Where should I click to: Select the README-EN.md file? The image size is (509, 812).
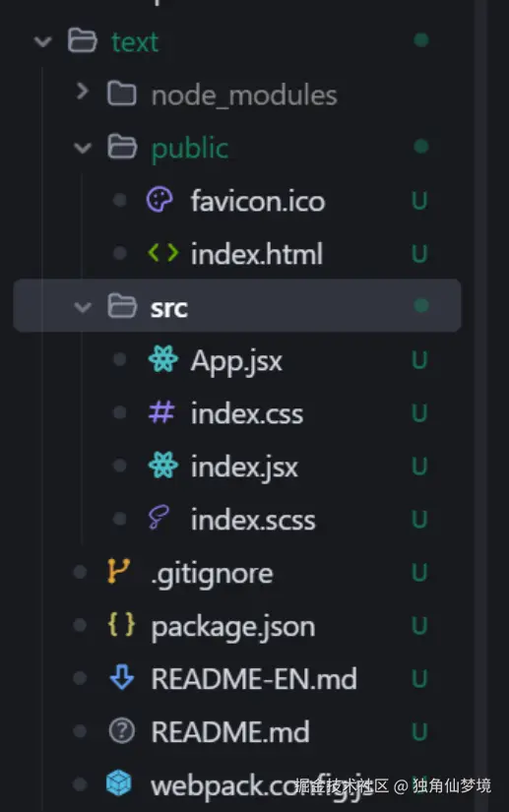[x=254, y=678]
